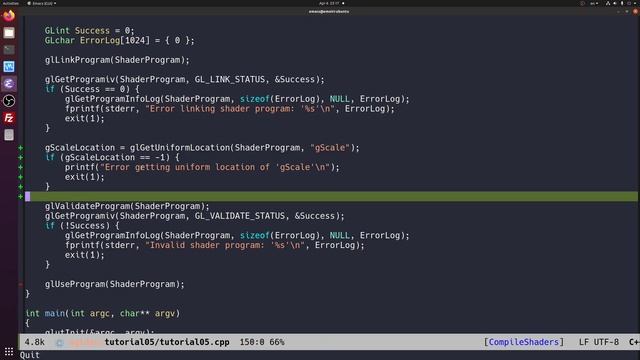Click the tutorial05/tutorial05.cpp buffer name
The image size is (640, 360).
pyautogui.click(x=167, y=342)
